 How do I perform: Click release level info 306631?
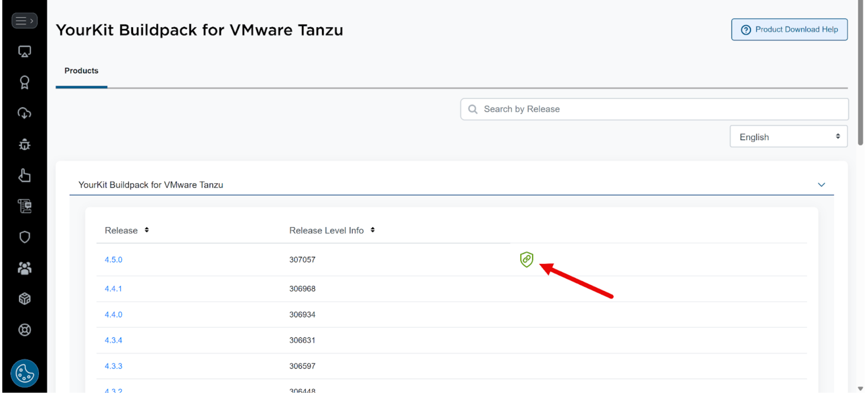(302, 341)
